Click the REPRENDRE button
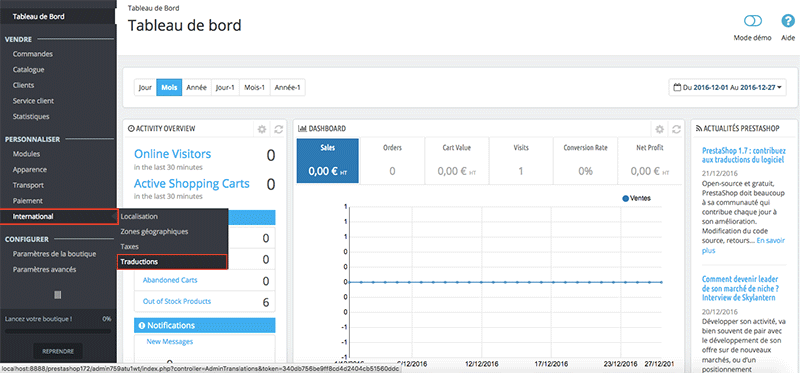800x373 pixels. (58, 351)
